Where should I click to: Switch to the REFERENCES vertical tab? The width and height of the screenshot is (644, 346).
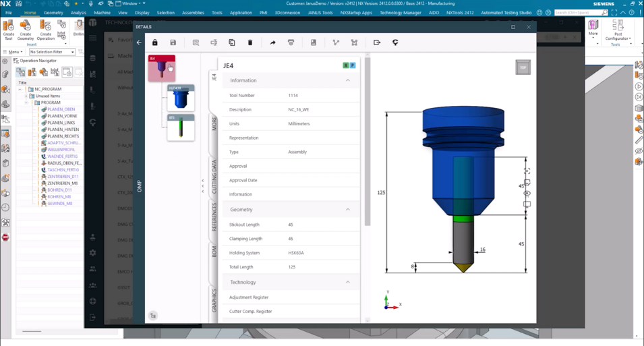[214, 217]
